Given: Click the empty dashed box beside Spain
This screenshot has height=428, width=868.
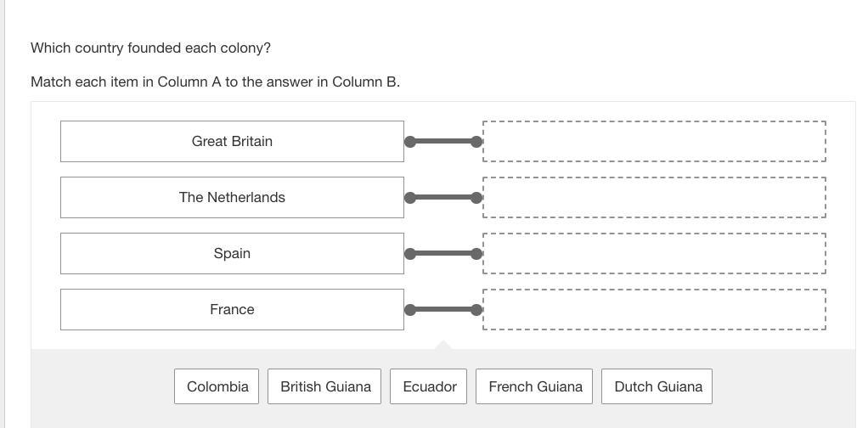Looking at the screenshot, I should click(x=654, y=253).
